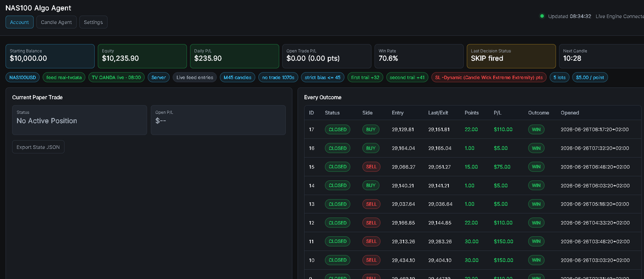Click the No Active Position status box
644x279 pixels.
[79, 120]
